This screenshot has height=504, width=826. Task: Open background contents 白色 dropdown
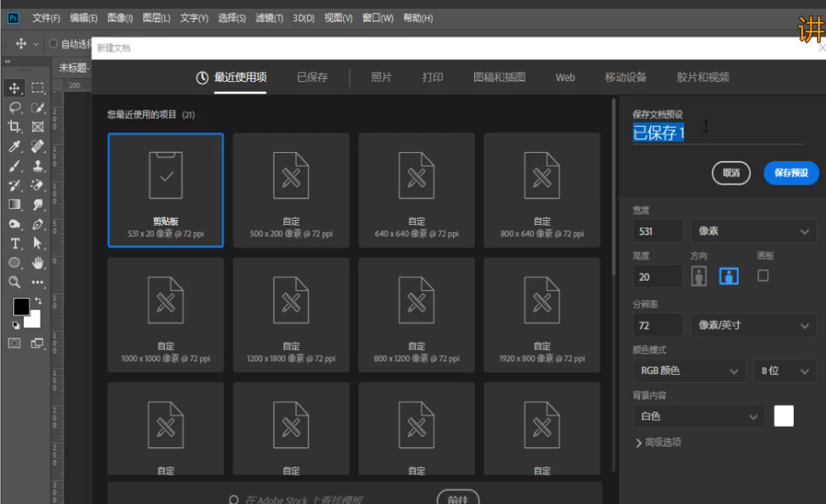click(x=698, y=416)
